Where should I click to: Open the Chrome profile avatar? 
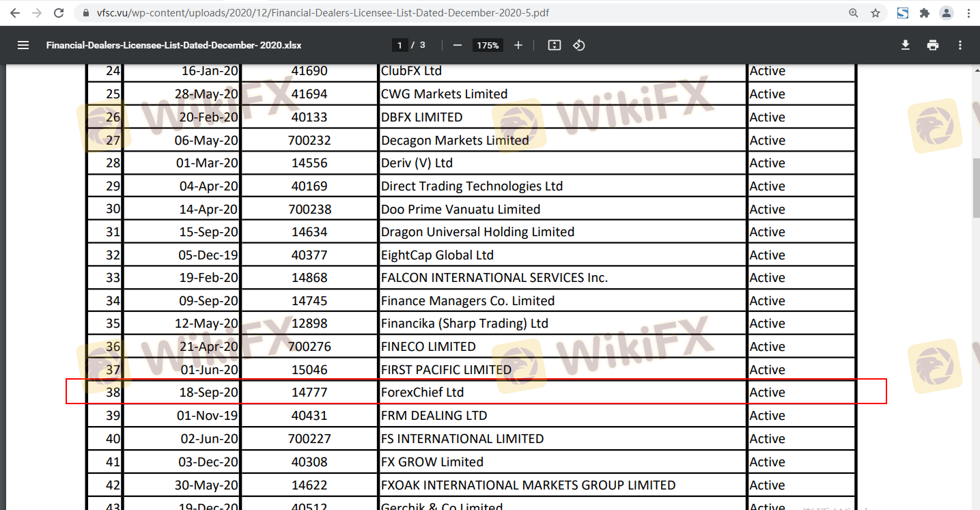947,13
